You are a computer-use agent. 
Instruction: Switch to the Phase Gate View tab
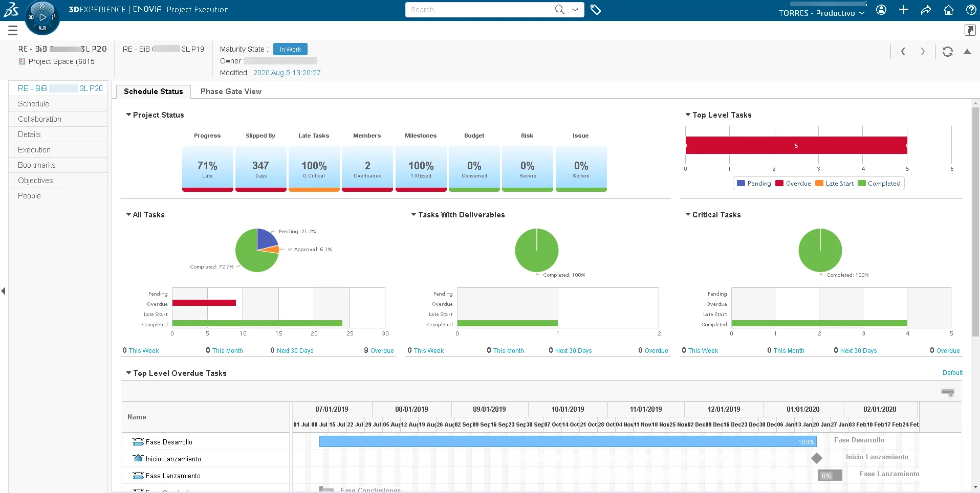[231, 92]
